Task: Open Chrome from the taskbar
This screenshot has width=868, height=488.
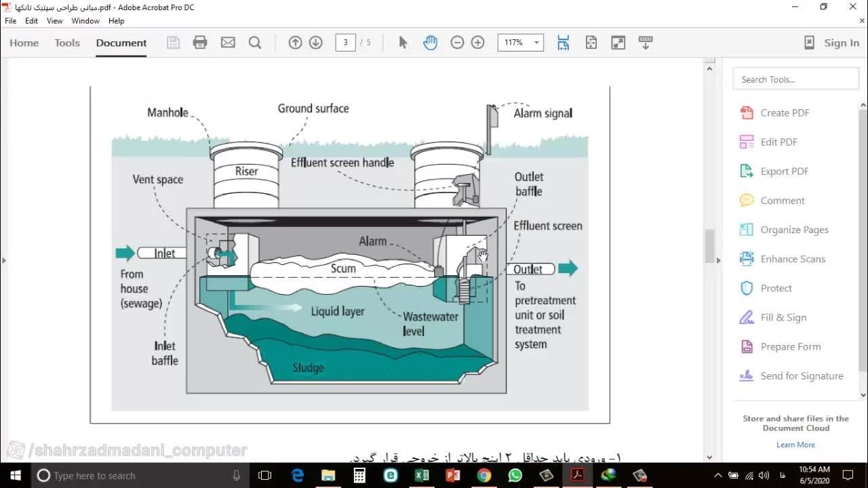Action: coord(484,475)
